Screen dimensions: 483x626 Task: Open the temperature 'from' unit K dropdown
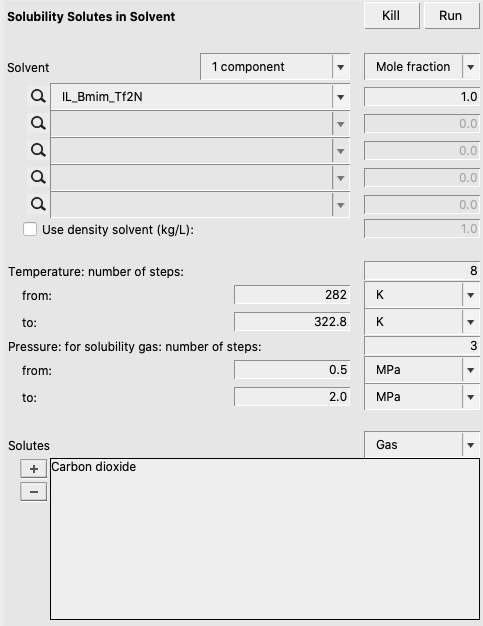[422, 295]
